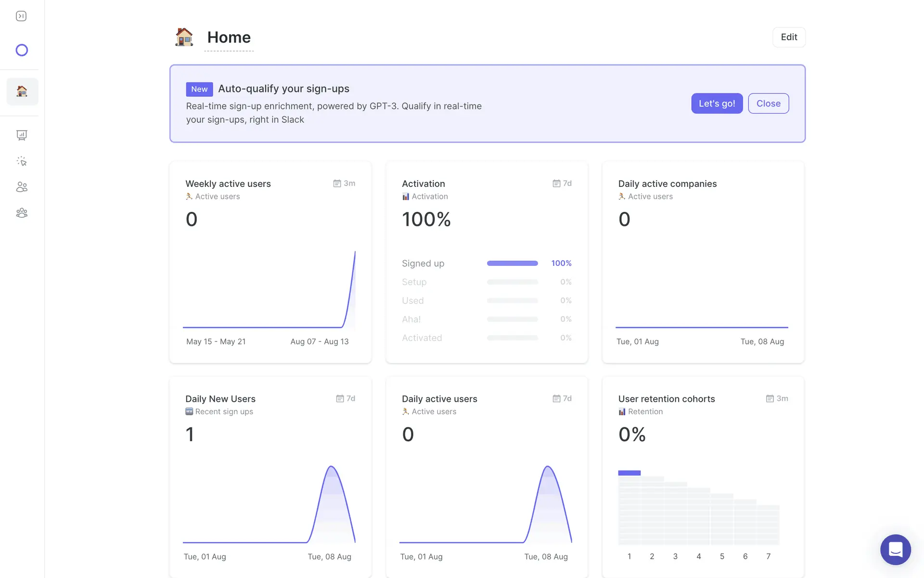Open Activation card 7d date range

tap(562, 184)
